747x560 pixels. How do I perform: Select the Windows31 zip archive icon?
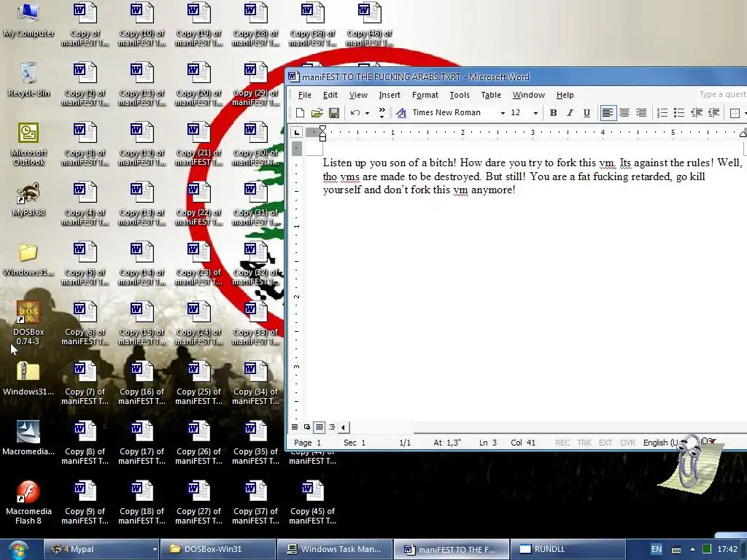pos(28,378)
